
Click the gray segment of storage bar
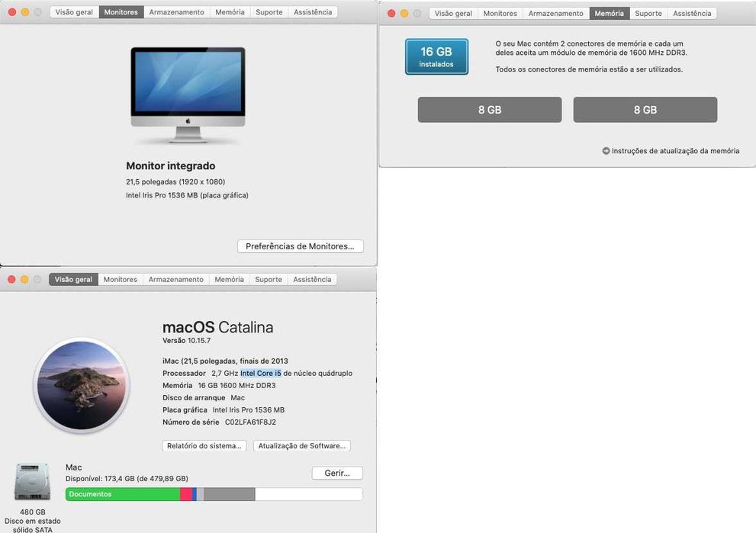point(229,494)
